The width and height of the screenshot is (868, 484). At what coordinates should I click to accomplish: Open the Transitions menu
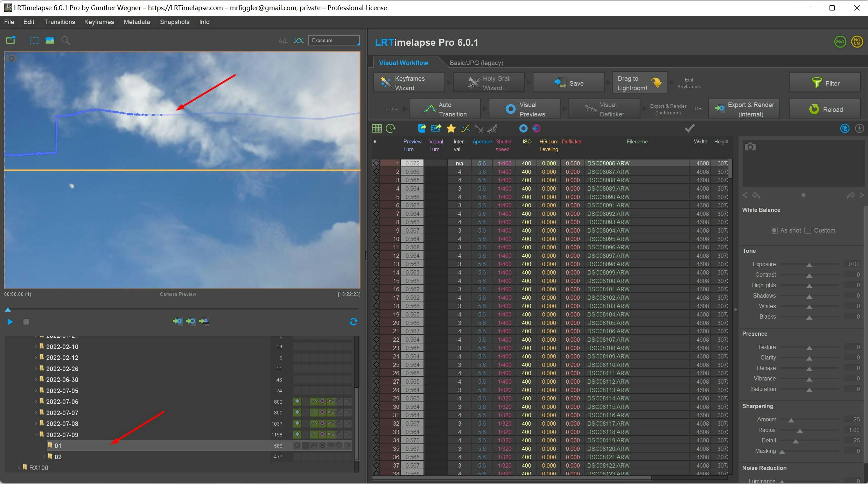coord(59,22)
